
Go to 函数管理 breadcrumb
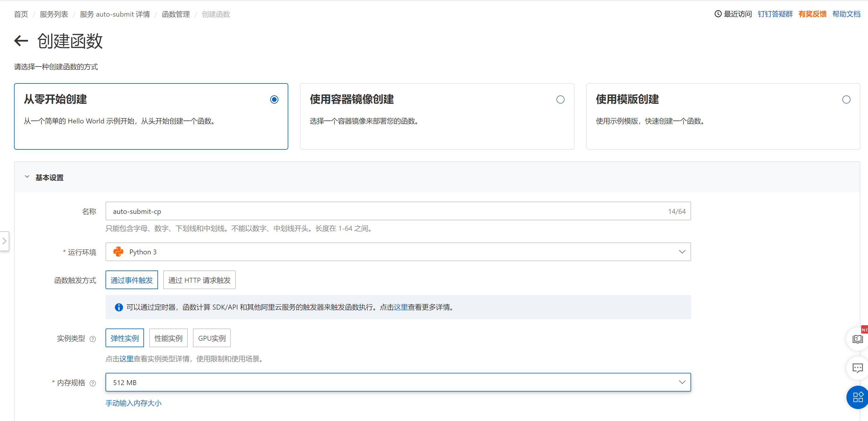[176, 14]
